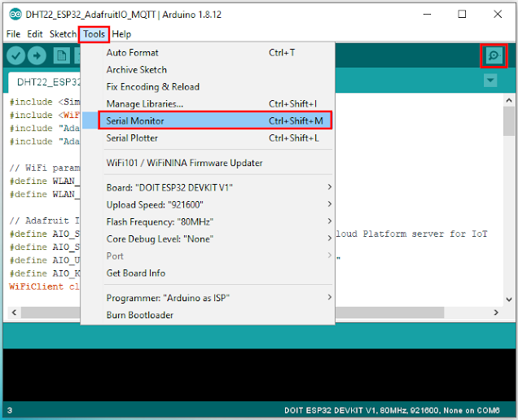The width and height of the screenshot is (518, 420).
Task: Open the File menu
Action: [x=13, y=34]
